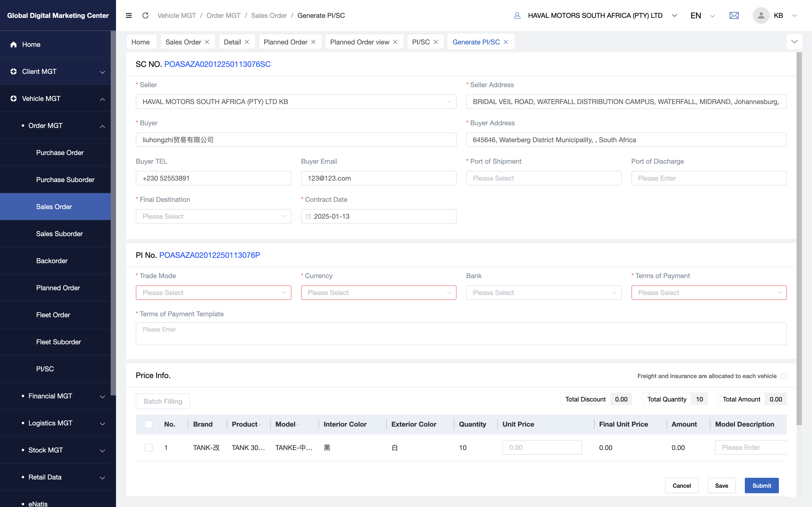Close the PI/SC tab

click(x=436, y=42)
